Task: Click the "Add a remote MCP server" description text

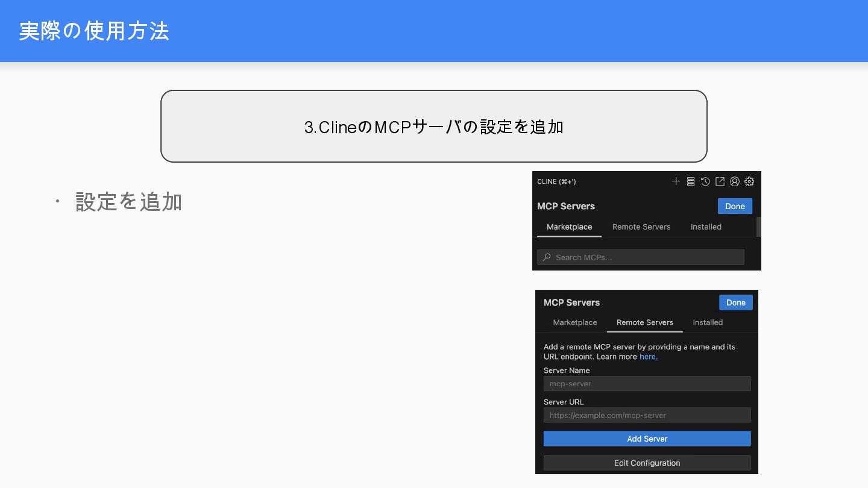Action: click(640, 352)
